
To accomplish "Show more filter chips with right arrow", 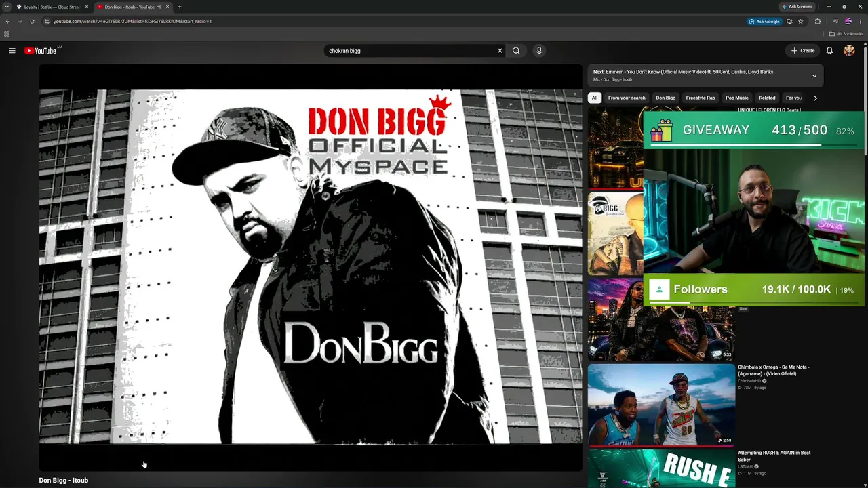I will pos(815,98).
